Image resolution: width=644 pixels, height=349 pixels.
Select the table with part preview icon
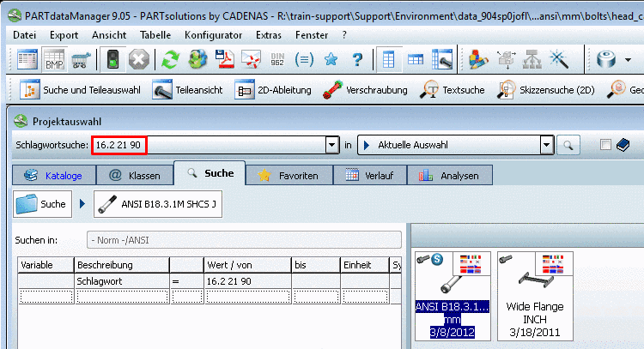442,60
